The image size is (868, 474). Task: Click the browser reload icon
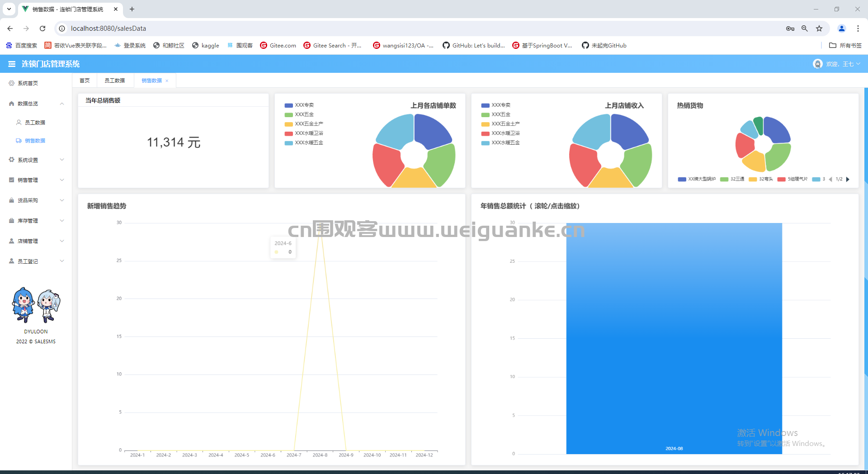coord(42,28)
